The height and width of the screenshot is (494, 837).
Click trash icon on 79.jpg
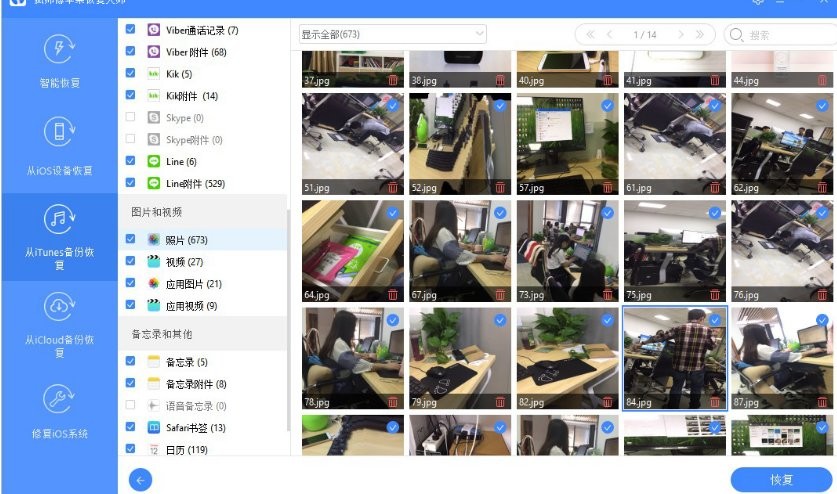500,402
